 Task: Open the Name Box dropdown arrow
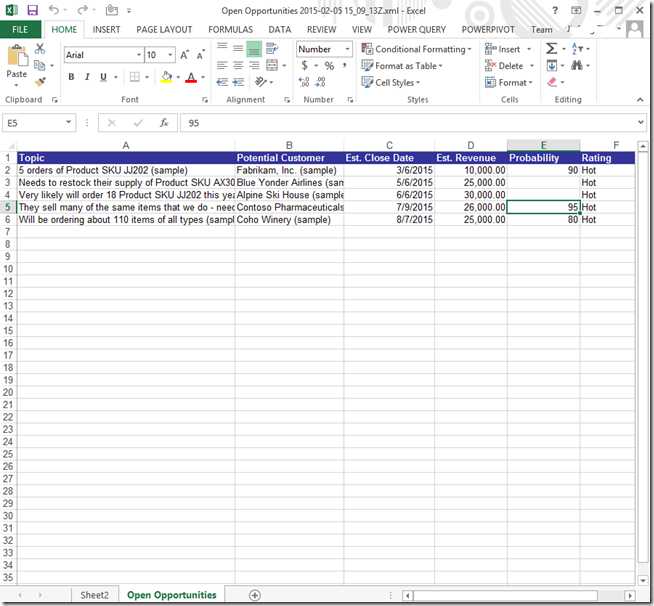pyautogui.click(x=68, y=122)
